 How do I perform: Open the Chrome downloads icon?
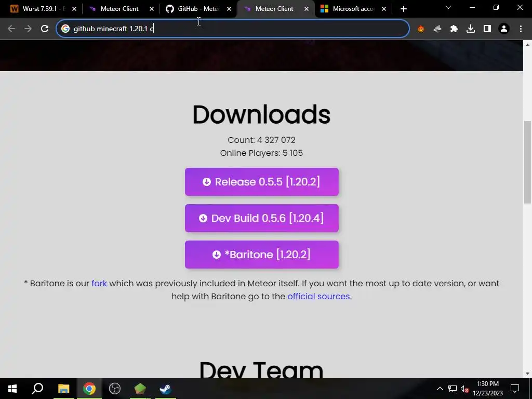pyautogui.click(x=471, y=29)
